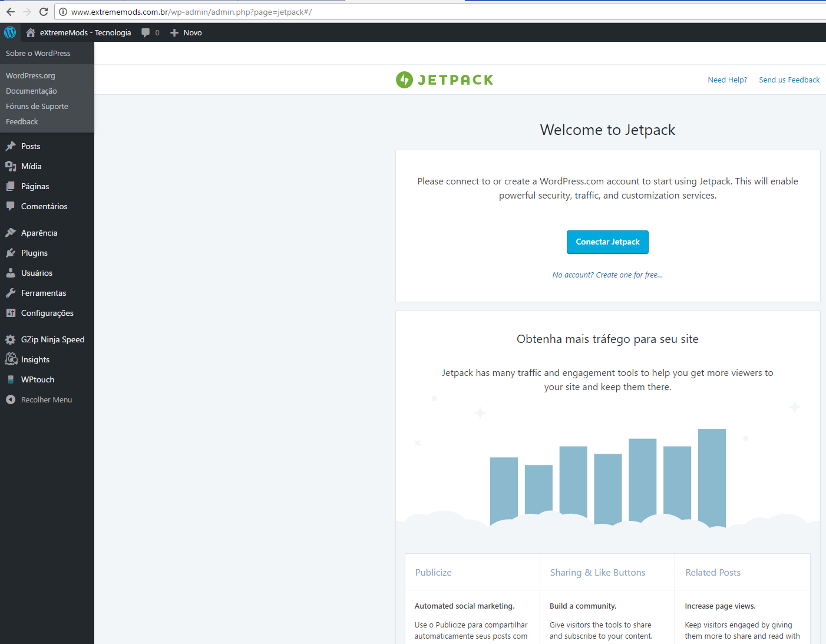Click Obtenha mais tráfego para seu site heading
826x644 pixels.
607,339
